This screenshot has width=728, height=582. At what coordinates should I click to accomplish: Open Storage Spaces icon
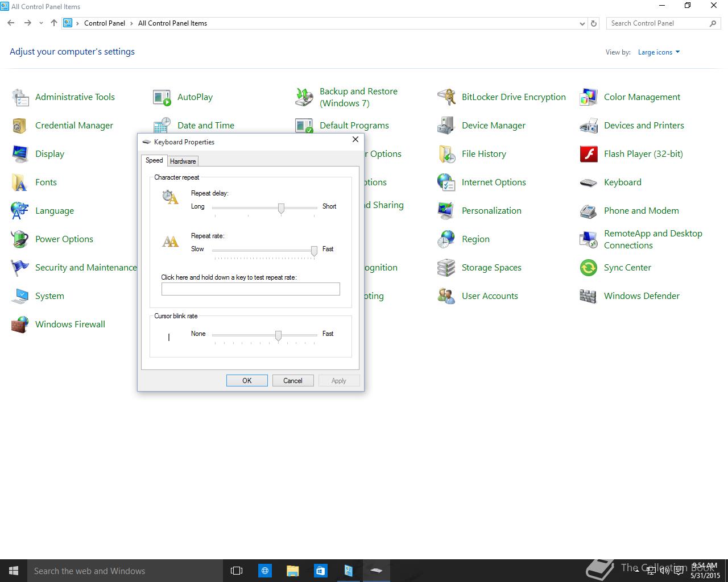click(x=446, y=268)
